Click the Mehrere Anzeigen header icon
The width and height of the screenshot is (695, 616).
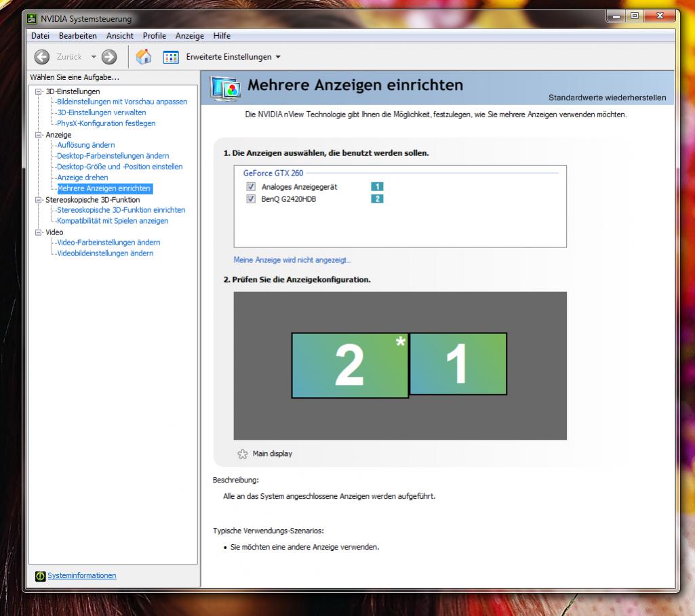(x=226, y=87)
